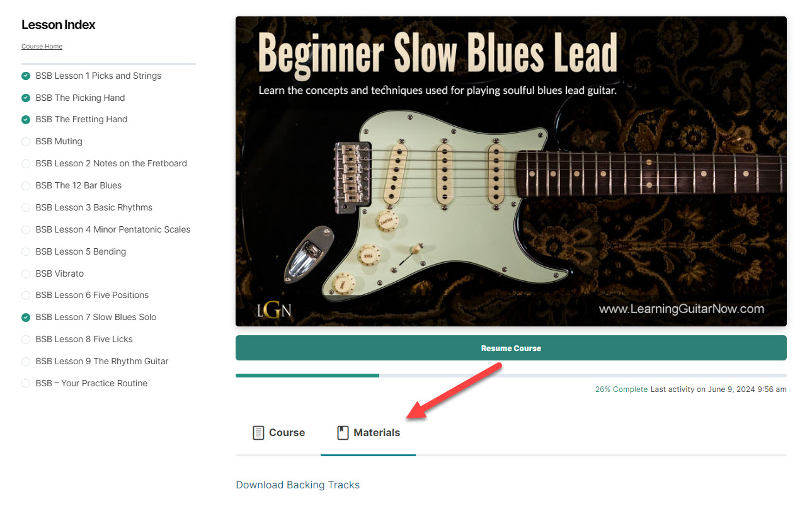Switch to the Course tab
This screenshot has height=506, width=812.
coord(278,433)
